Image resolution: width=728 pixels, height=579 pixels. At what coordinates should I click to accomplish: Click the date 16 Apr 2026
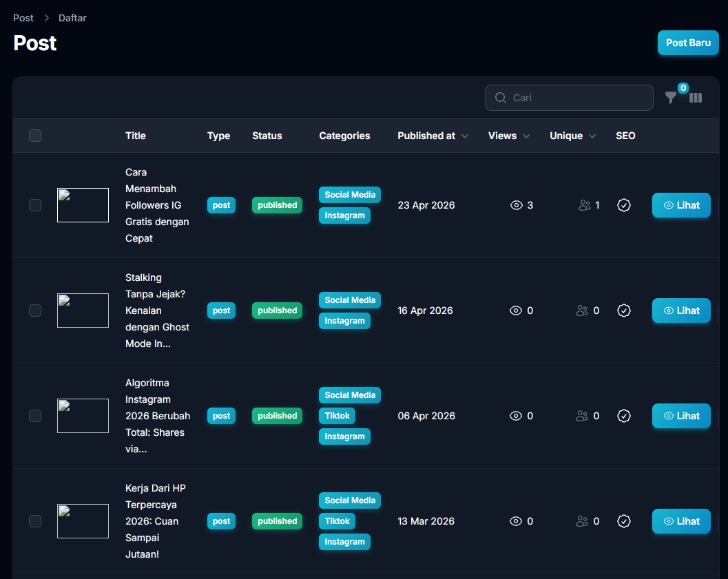425,310
